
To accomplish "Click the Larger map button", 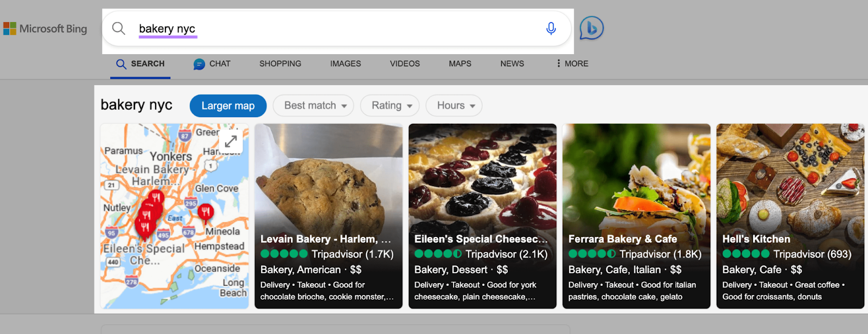I will coord(228,106).
